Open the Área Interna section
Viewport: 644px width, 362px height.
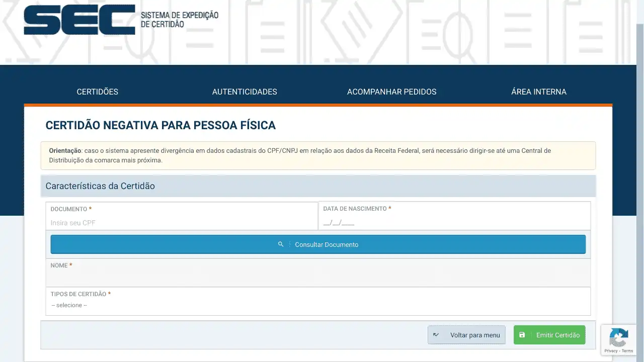click(538, 92)
